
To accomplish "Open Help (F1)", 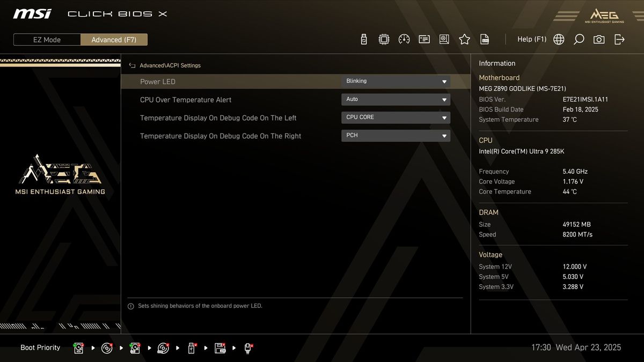I will point(532,39).
